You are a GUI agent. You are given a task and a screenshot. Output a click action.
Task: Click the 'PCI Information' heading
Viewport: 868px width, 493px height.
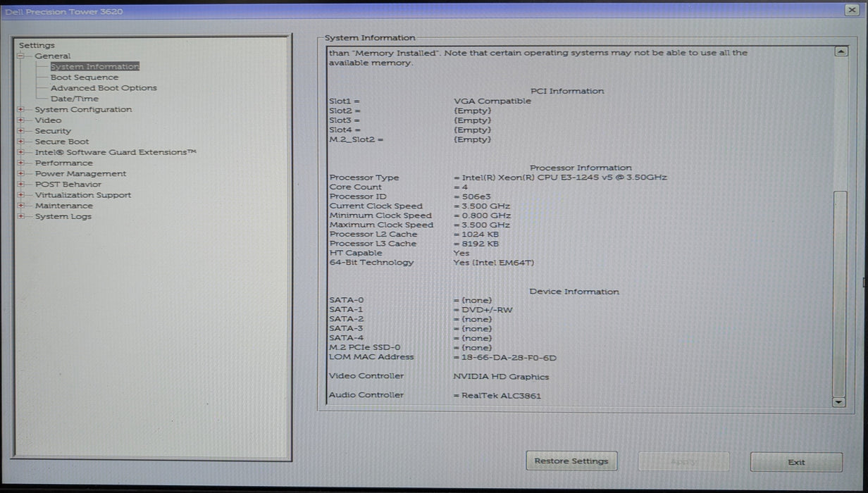pos(567,91)
